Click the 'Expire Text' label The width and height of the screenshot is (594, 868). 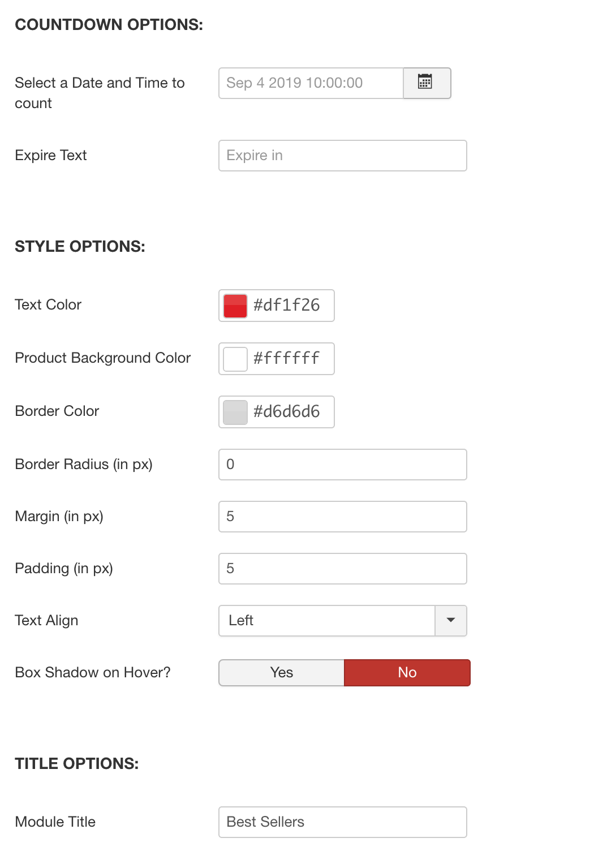click(51, 155)
